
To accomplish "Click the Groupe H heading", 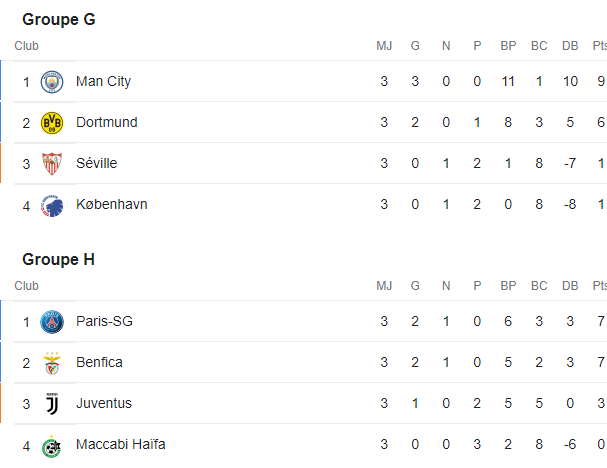I will [59, 259].
